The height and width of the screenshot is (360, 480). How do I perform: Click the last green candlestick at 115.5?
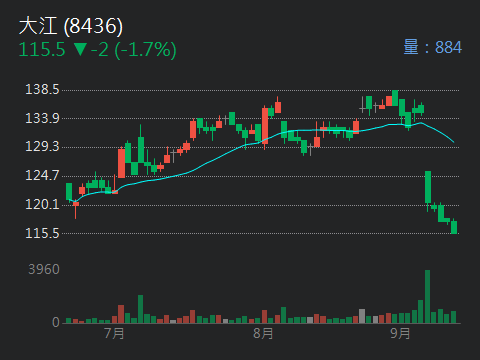[x=454, y=227]
